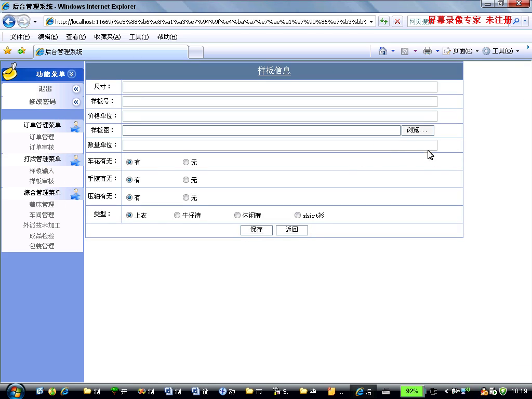Open the search provider dropdown arrow

coord(525,21)
